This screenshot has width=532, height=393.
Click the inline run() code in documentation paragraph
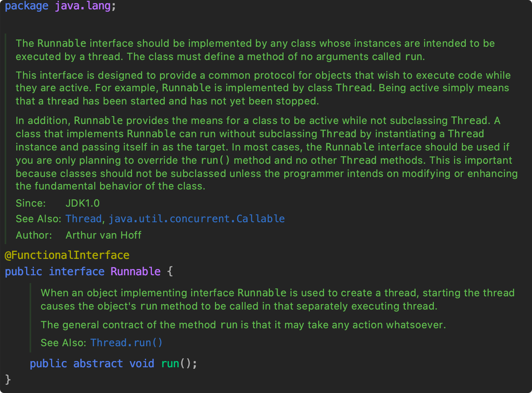click(x=215, y=160)
